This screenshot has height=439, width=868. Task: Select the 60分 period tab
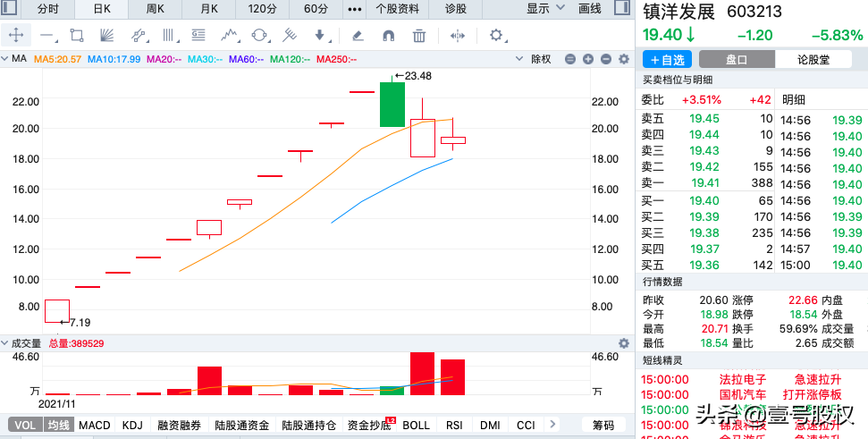click(316, 9)
